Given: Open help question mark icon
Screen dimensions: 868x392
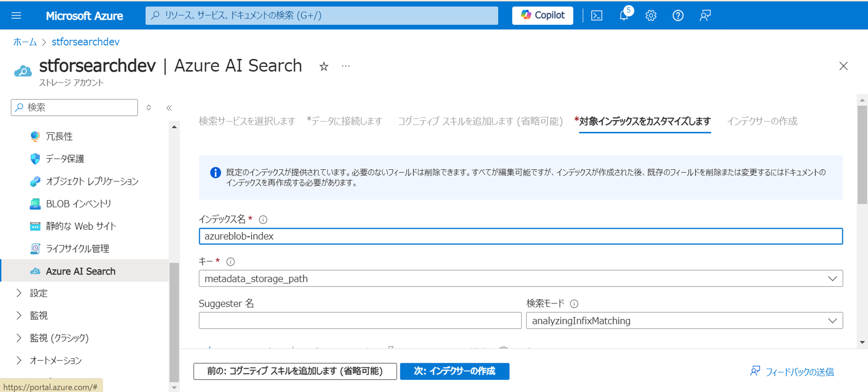Looking at the screenshot, I should tap(678, 16).
